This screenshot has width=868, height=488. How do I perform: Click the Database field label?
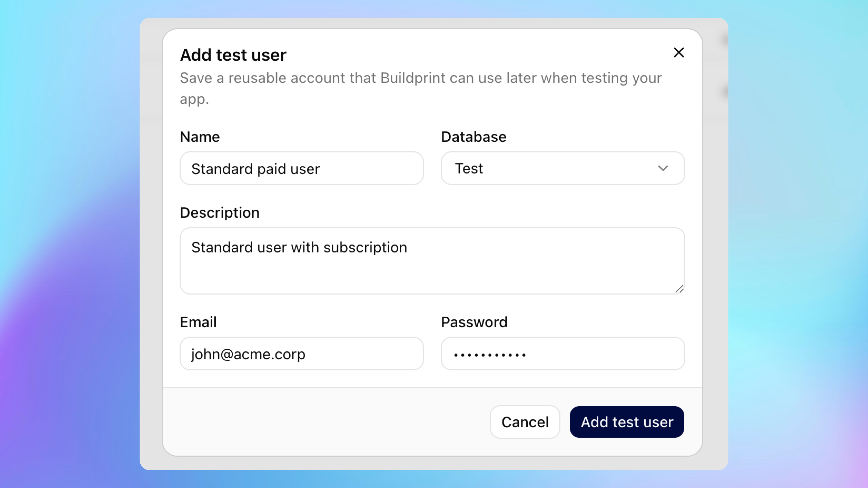(474, 137)
